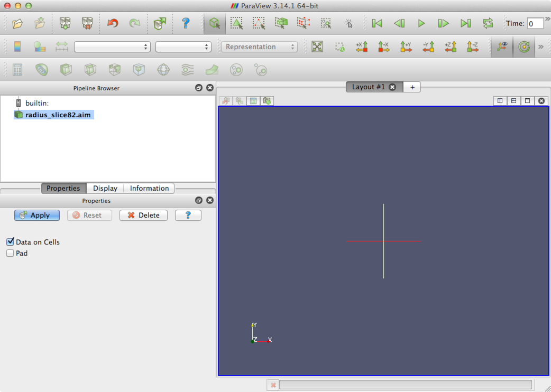
Task: Click Zoom to box icon
Action: pyautogui.click(x=339, y=46)
